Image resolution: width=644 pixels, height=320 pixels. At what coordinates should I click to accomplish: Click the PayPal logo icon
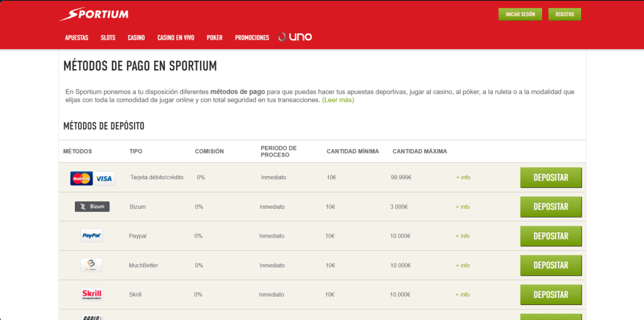(x=92, y=236)
